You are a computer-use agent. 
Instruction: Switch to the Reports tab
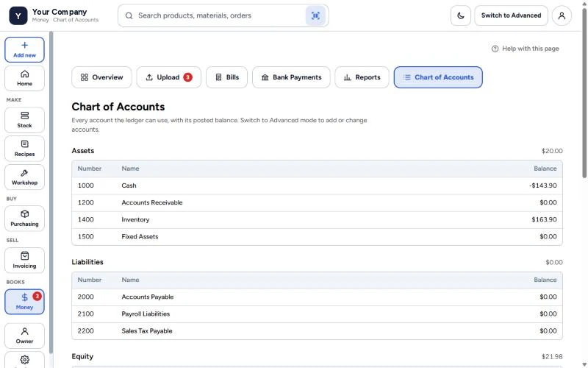point(362,77)
